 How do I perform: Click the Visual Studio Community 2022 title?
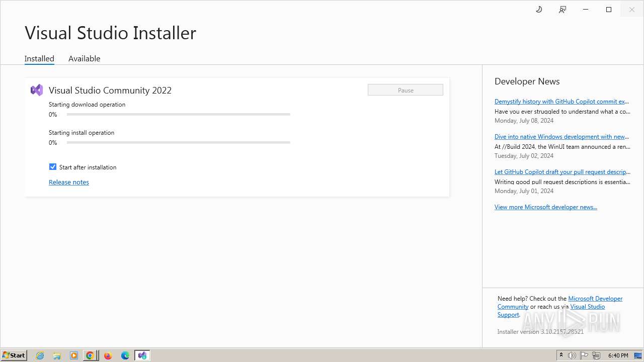tap(110, 90)
